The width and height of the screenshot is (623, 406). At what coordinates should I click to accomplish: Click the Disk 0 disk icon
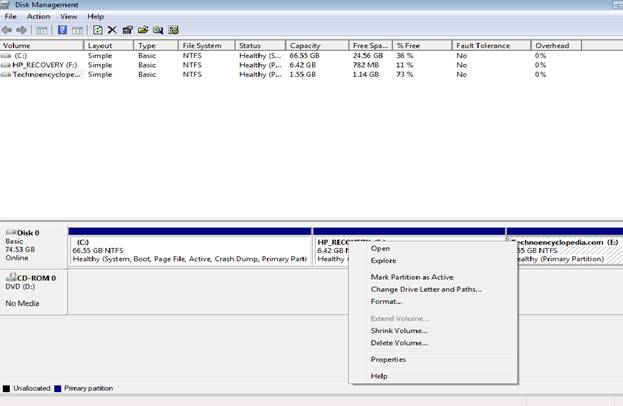[11, 232]
